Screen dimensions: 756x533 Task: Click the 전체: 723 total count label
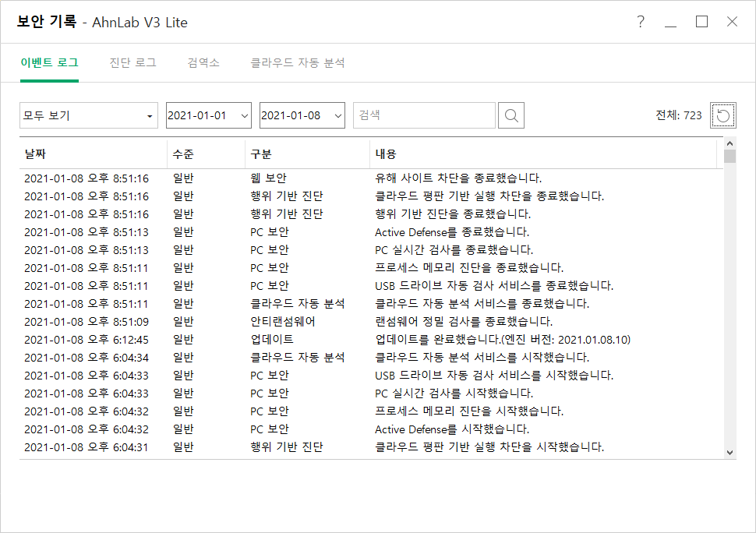[x=679, y=115]
